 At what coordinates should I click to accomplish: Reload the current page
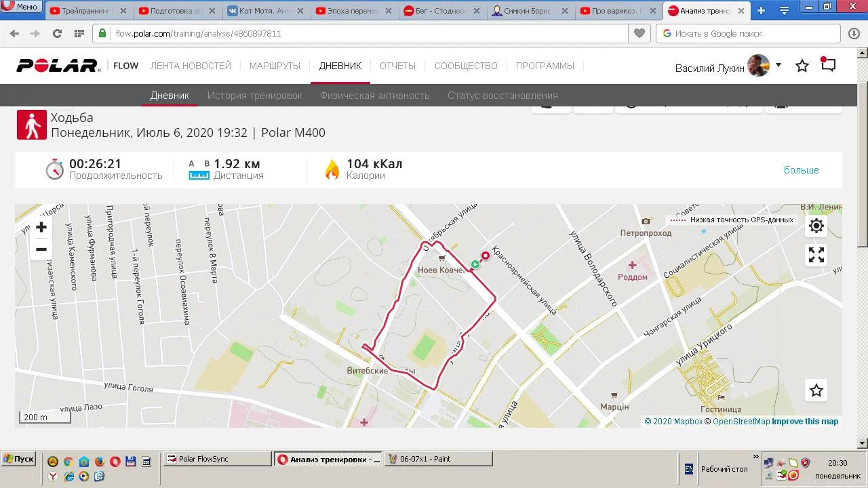[57, 33]
